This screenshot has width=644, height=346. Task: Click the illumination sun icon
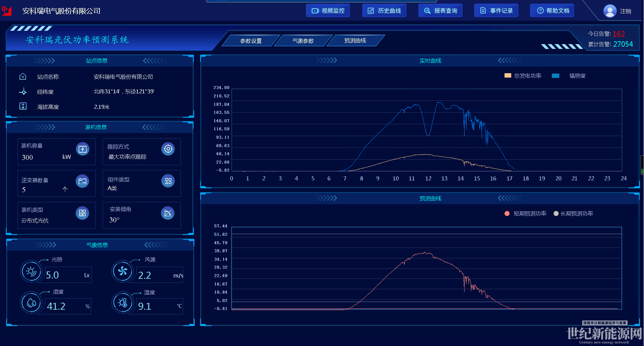[31, 271]
